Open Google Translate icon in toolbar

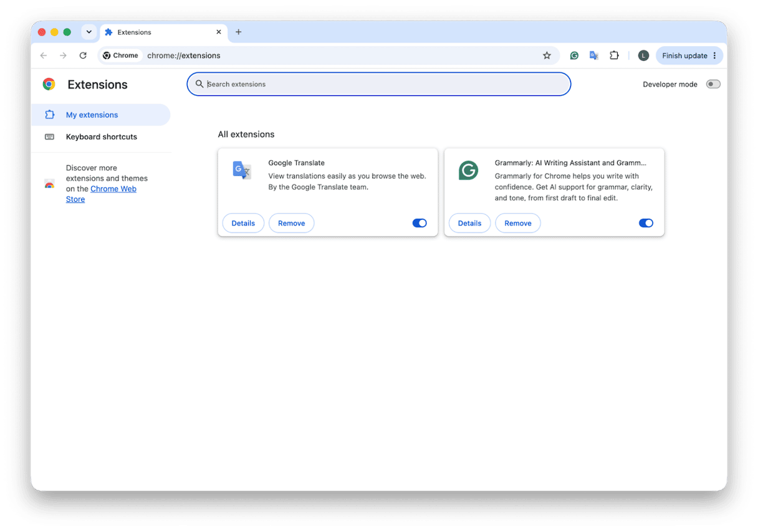click(594, 55)
